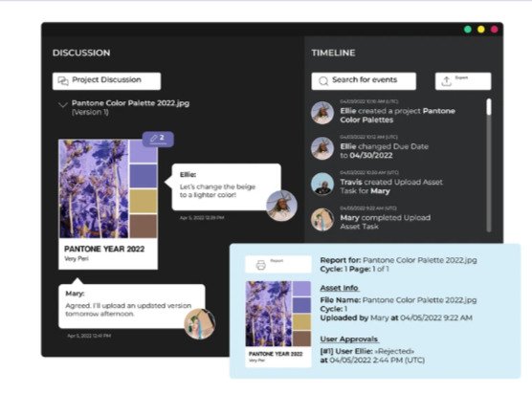Screen dimensions: 532x393
Task: Collapse Pantone Color Palette 2022.jpg version chevron
Action: [63, 104]
